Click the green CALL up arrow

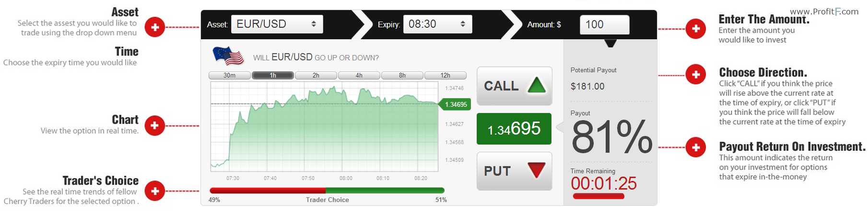point(537,85)
